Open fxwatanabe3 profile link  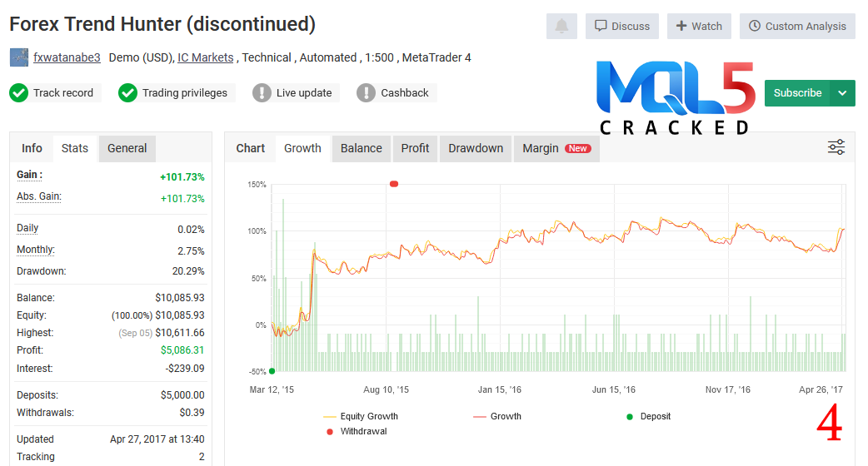[67, 57]
